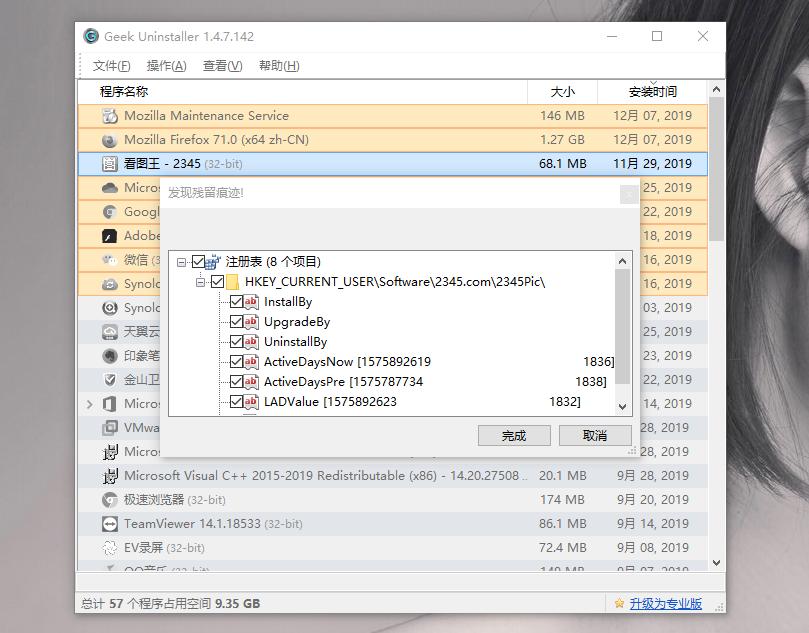Open the 操作(A) menu

(x=166, y=66)
